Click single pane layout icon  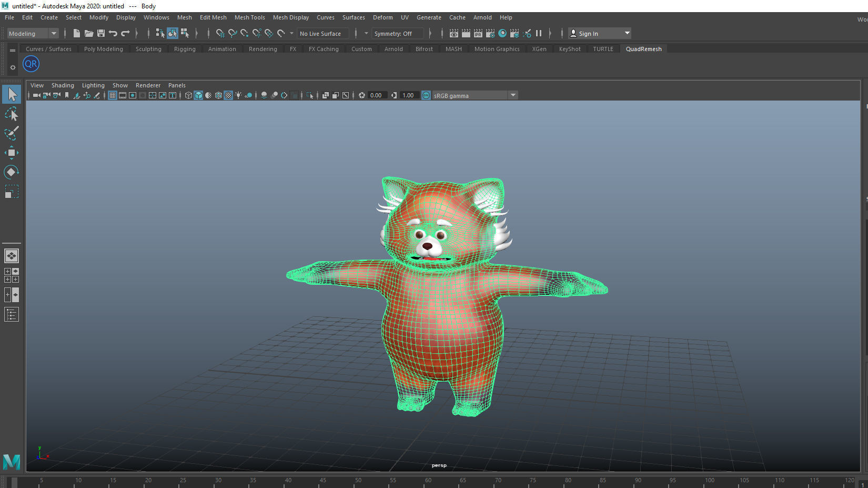pos(12,256)
